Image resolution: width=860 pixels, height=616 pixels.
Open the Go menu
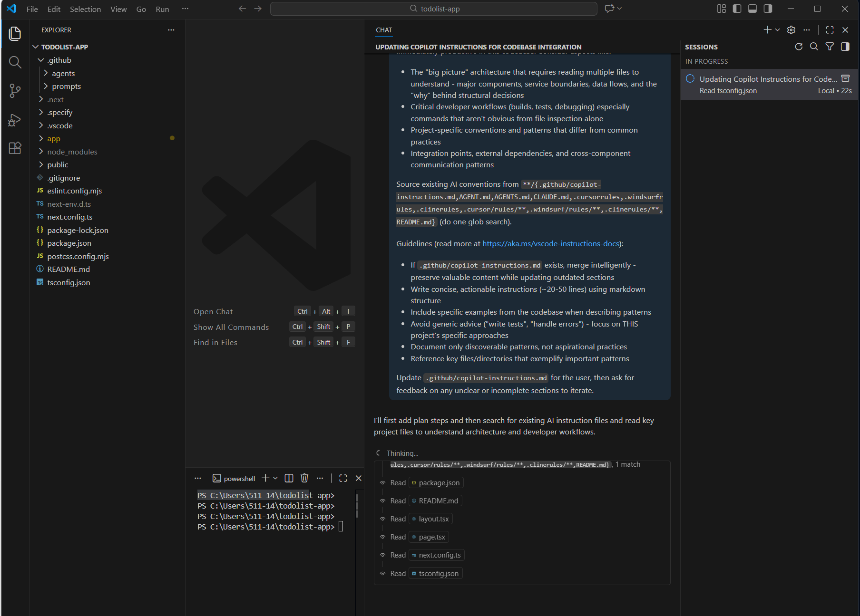(x=141, y=9)
